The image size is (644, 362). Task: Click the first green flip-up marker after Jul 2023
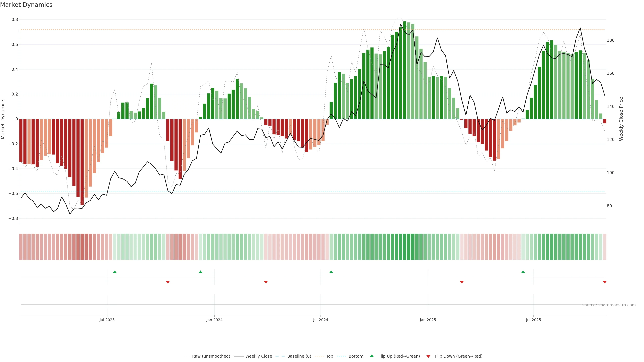click(115, 272)
